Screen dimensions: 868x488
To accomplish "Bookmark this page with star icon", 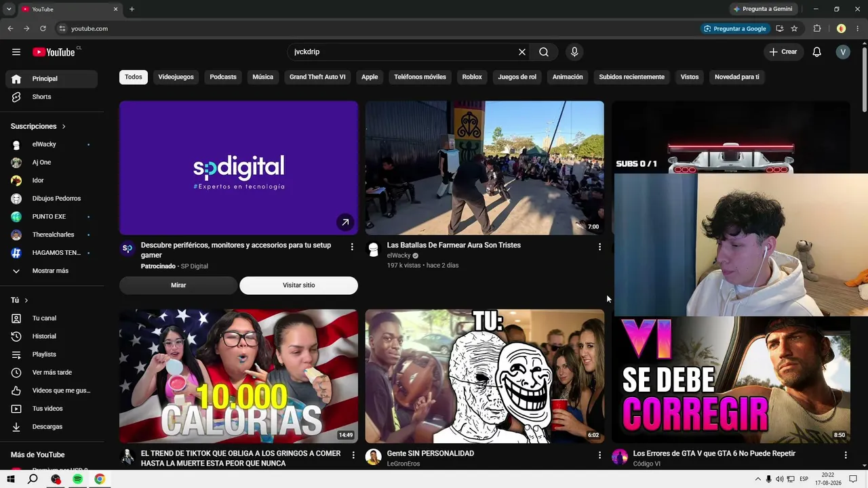I will point(794,28).
